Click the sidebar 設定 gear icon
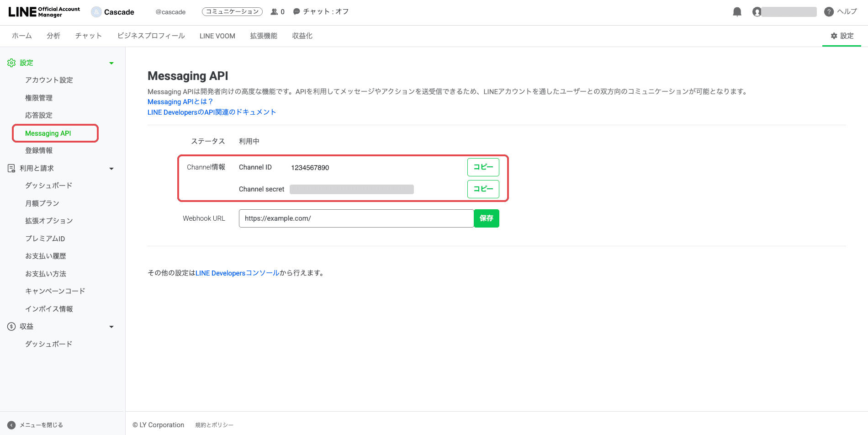The width and height of the screenshot is (868, 435). 11,63
